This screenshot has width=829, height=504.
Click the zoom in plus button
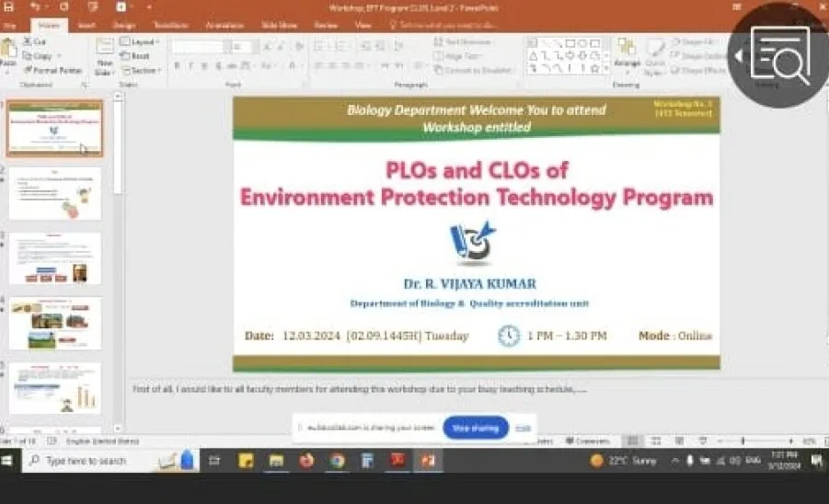(x=791, y=441)
